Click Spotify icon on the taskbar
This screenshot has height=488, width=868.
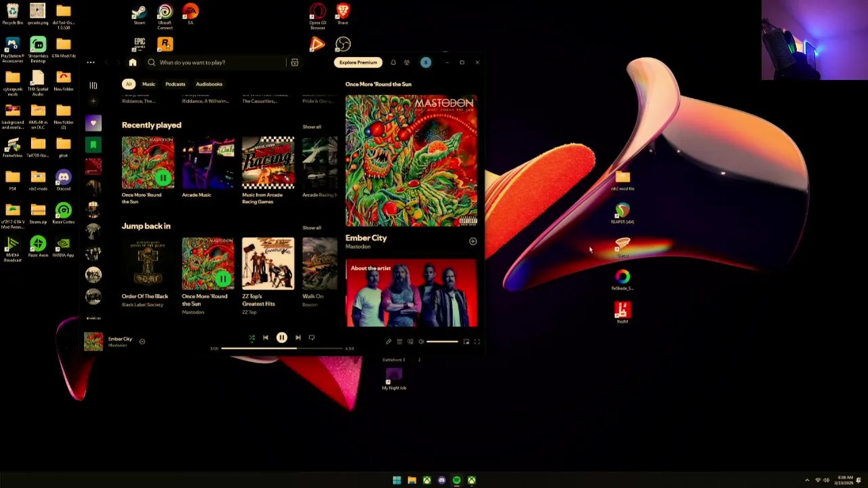tap(456, 481)
